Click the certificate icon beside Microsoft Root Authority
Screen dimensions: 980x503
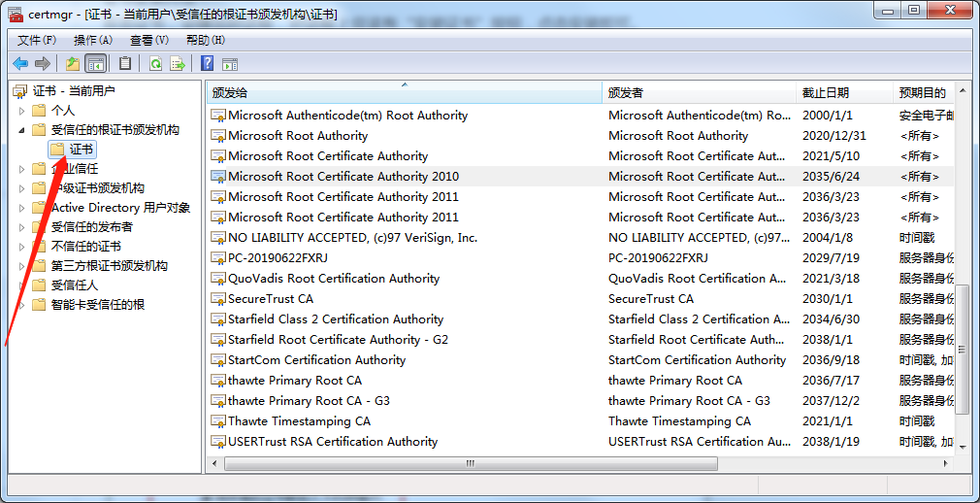click(218, 136)
